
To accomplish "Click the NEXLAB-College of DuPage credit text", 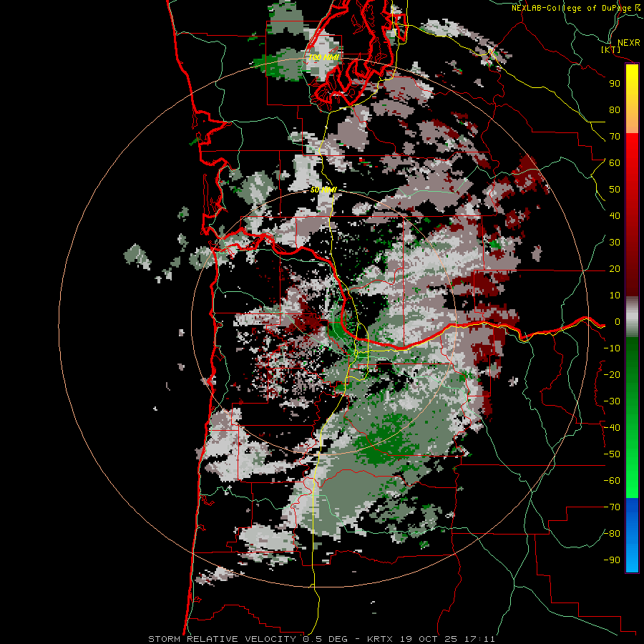I will point(571,8).
